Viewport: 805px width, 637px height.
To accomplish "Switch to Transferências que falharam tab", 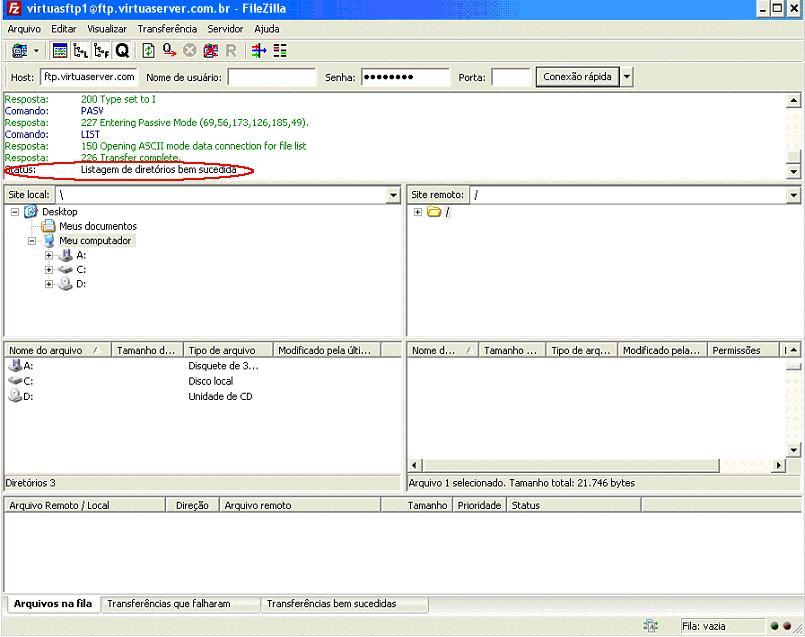I will tap(180, 604).
